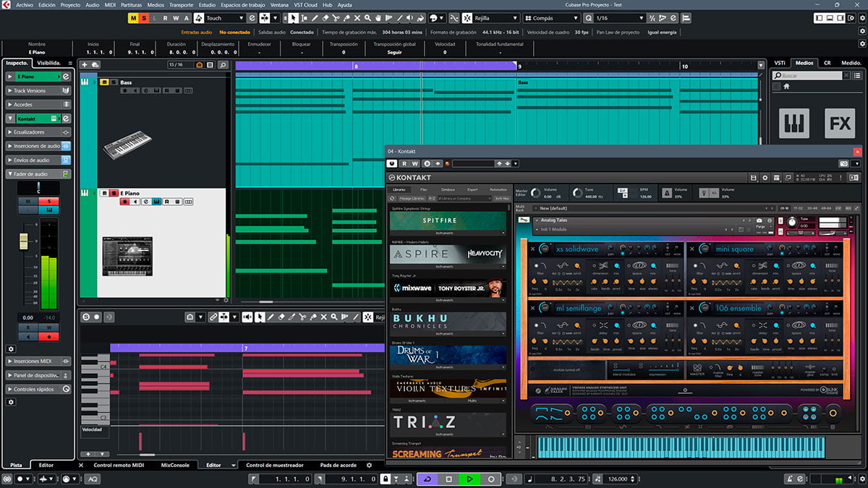Select the Glue tool in top toolbar
This screenshot has height=488, width=868.
pyautogui.click(x=346, y=18)
